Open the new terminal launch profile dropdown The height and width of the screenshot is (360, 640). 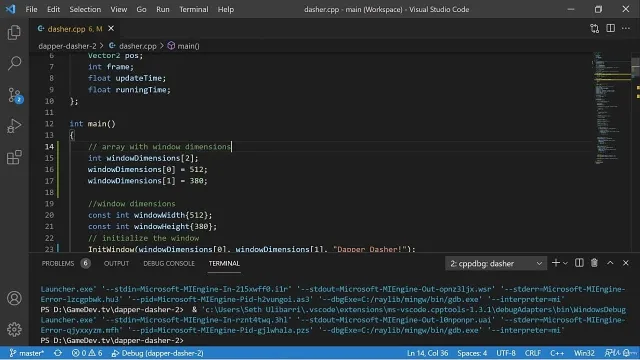coord(565,263)
